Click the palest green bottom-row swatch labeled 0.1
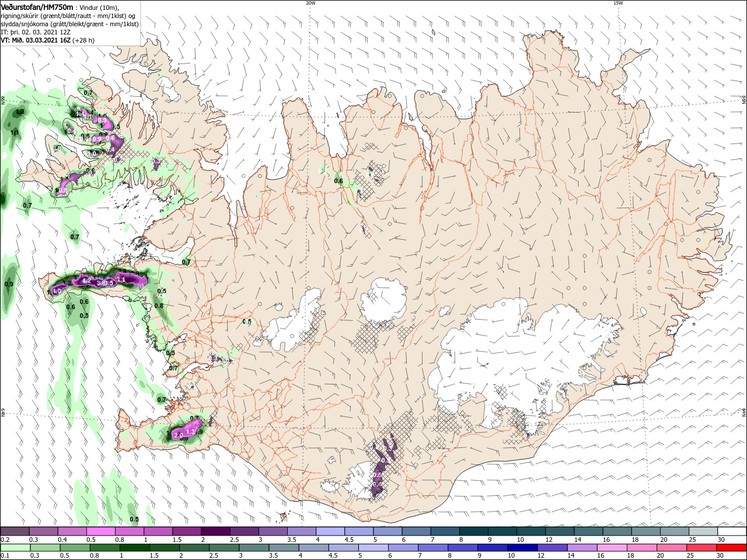Screen dimensions: 747x560 click(15, 548)
